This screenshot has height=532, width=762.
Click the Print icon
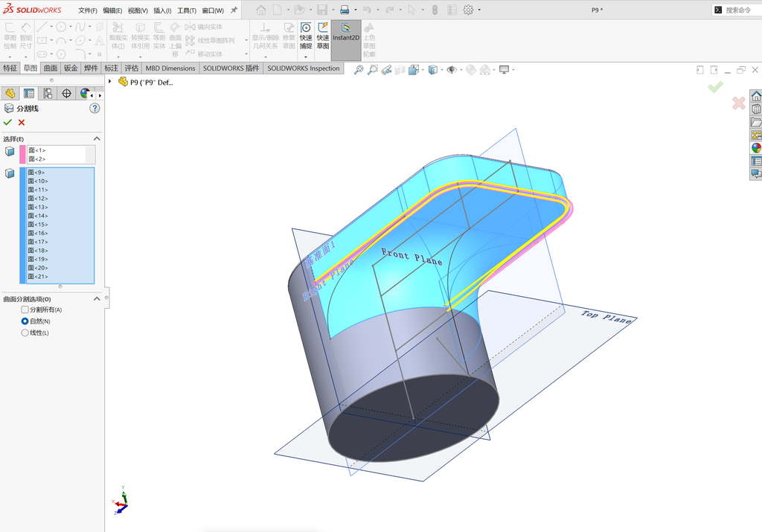345,10
